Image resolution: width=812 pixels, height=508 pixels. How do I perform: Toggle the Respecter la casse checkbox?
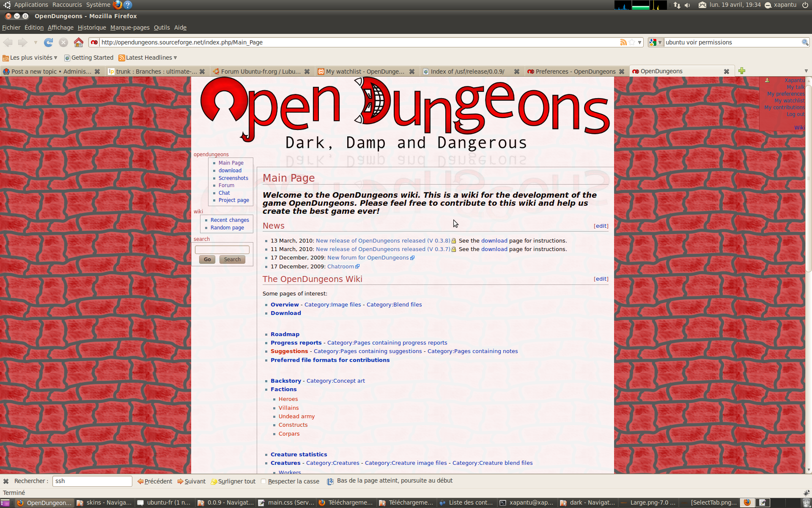coord(263,481)
